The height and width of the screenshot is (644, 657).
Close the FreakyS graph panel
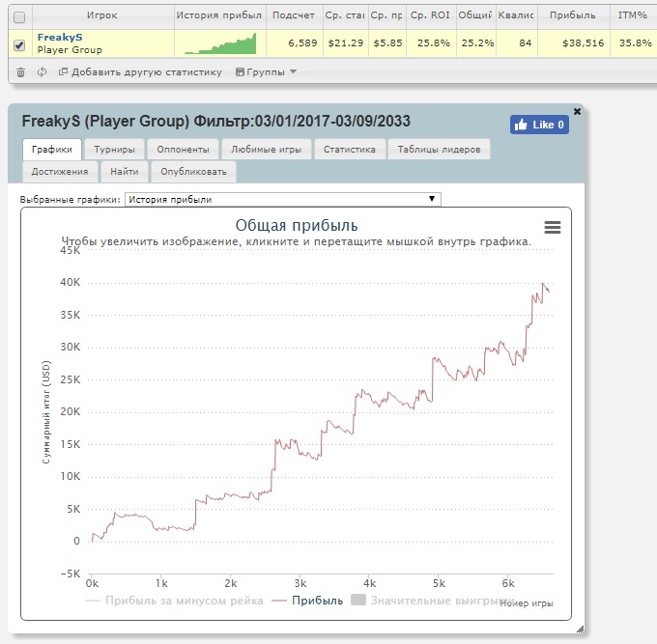tap(577, 111)
